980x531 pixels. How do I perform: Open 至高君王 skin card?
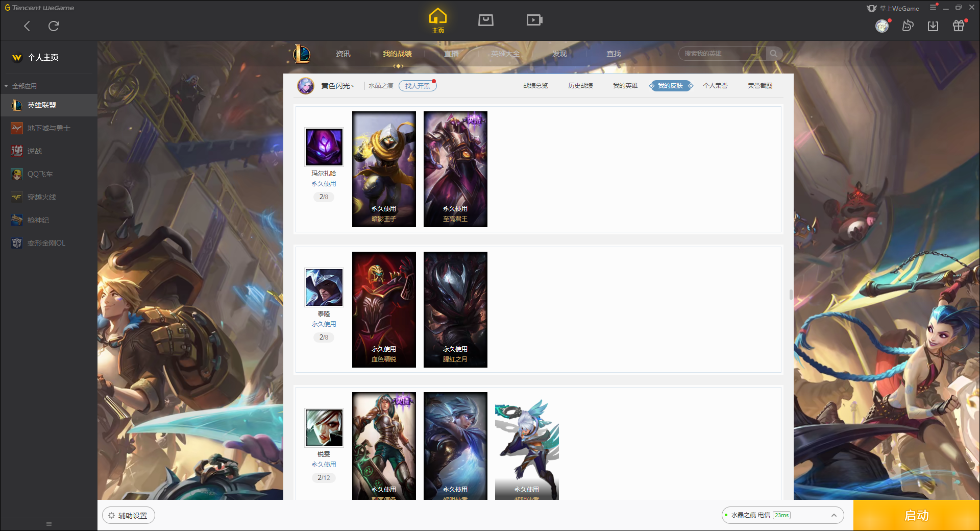(455, 169)
